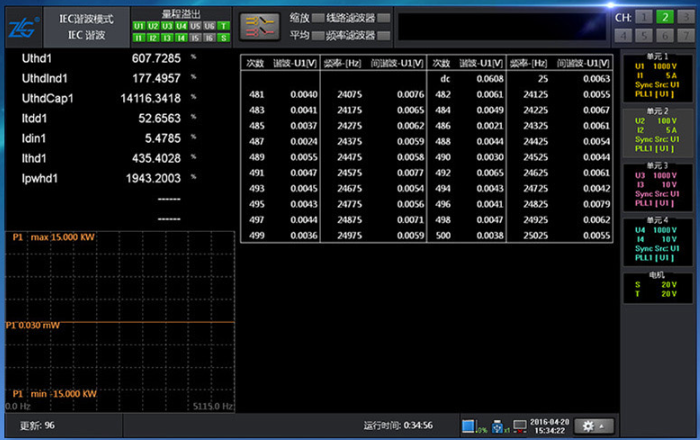700x440 pixels.
Task: Click the I2 range overflow indicator
Action: (x=153, y=38)
